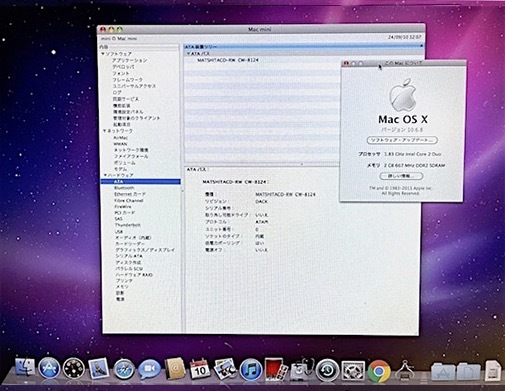The width and height of the screenshot is (505, 391).
Task: Open the compass-shaped utility icon in Dock
Action: click(405, 370)
